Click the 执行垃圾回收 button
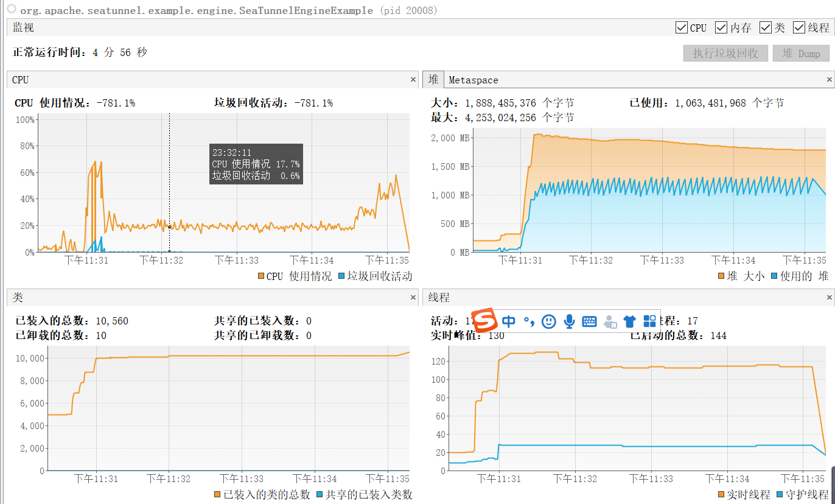Screen dimensions: 835x504 725,54
